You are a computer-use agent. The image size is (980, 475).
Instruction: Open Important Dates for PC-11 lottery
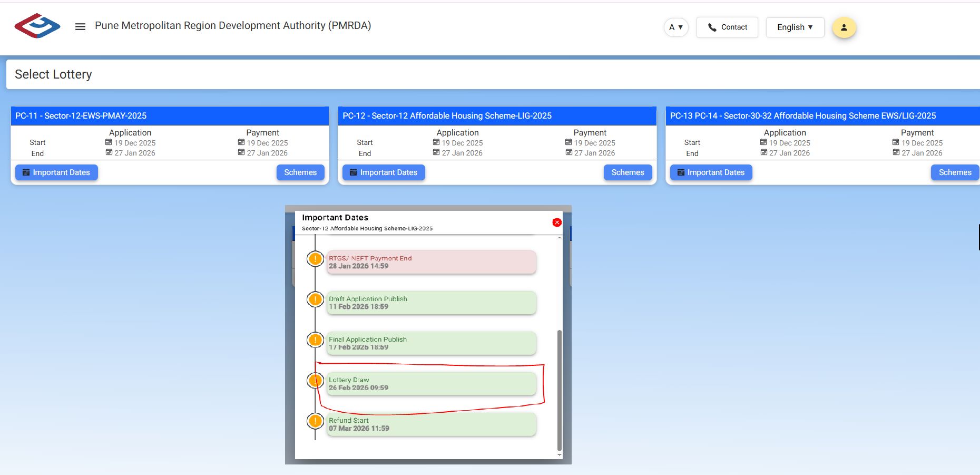coord(56,172)
